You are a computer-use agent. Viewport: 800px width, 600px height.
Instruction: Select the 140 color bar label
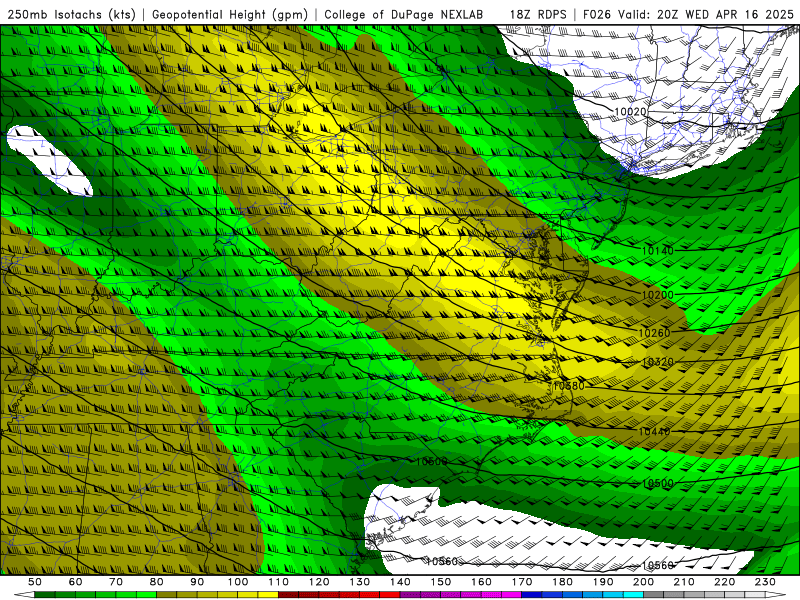(400, 582)
